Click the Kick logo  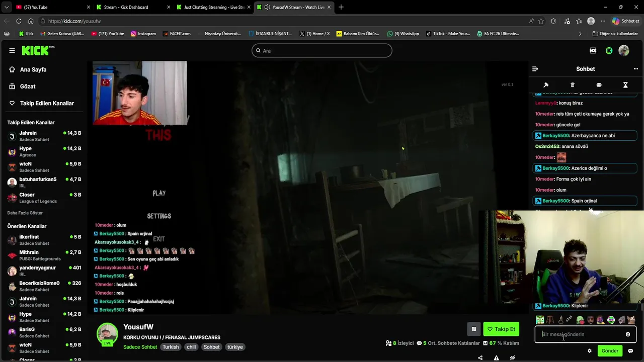coord(37,50)
